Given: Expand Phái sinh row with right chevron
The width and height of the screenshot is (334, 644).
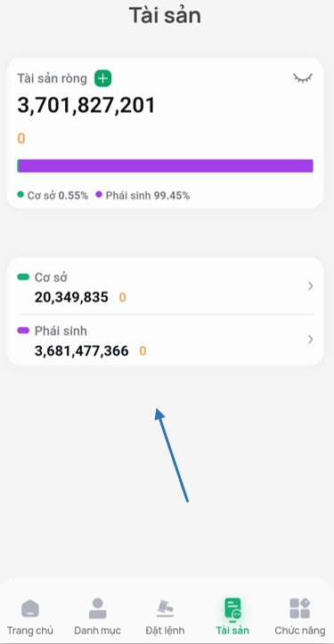Looking at the screenshot, I should pos(311,339).
